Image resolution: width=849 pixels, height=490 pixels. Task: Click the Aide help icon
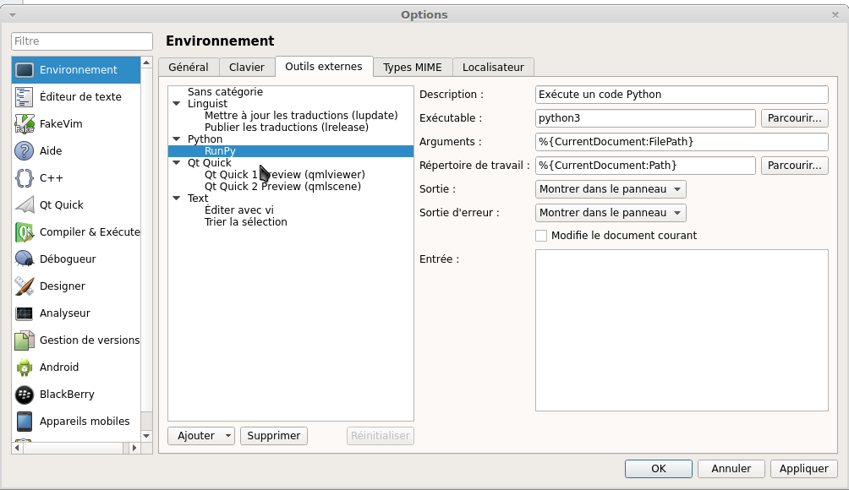[24, 151]
